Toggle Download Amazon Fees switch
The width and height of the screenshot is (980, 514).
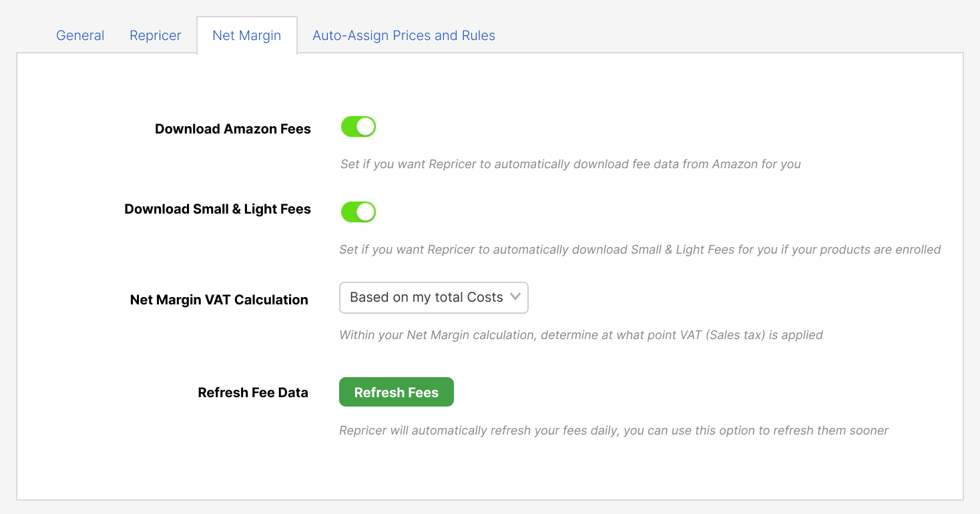(x=358, y=126)
